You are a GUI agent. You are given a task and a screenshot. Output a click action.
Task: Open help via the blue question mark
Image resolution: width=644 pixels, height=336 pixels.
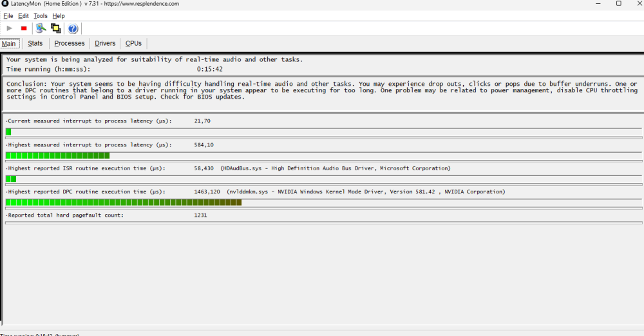click(73, 28)
